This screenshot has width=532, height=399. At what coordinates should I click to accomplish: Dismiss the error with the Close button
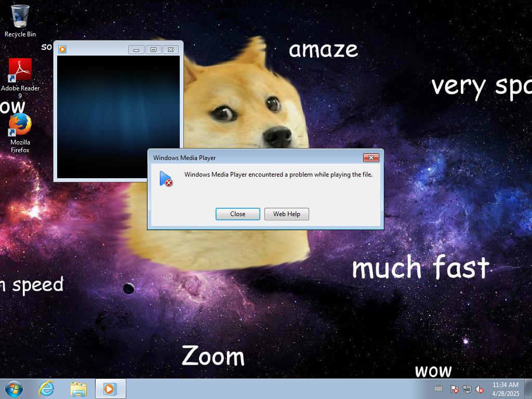(238, 214)
